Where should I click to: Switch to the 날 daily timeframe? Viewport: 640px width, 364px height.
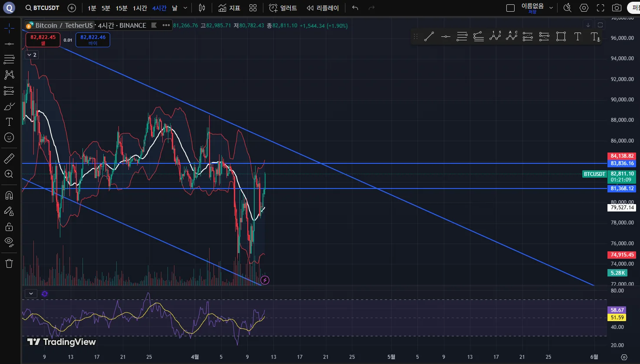(174, 8)
